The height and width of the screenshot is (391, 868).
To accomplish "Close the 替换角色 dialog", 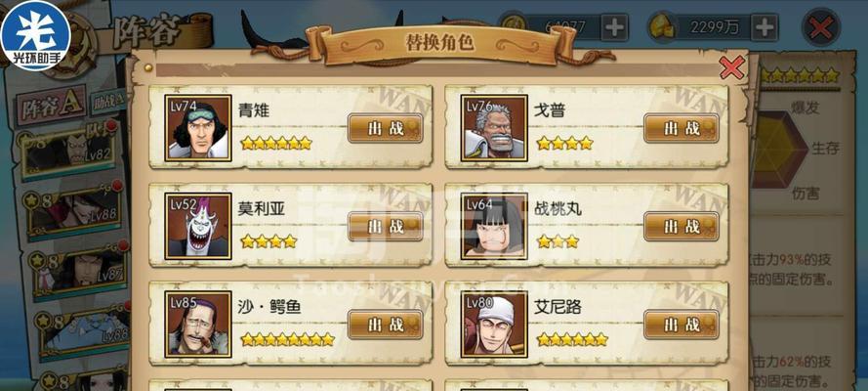I will click(732, 67).
